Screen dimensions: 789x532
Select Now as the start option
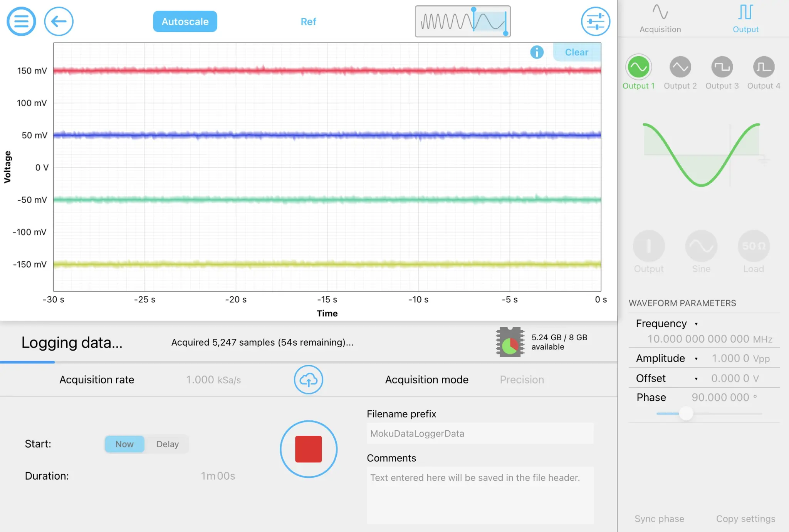click(124, 444)
